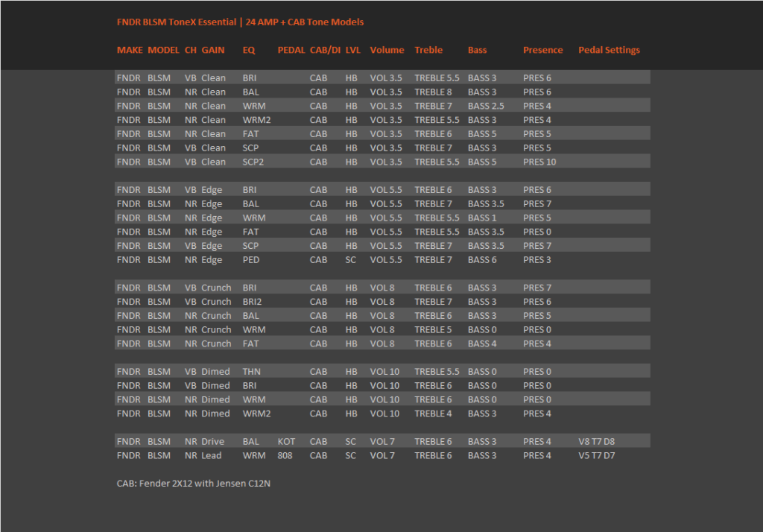The image size is (763, 532).
Task: Click the Presence column header
Action: 543,50
